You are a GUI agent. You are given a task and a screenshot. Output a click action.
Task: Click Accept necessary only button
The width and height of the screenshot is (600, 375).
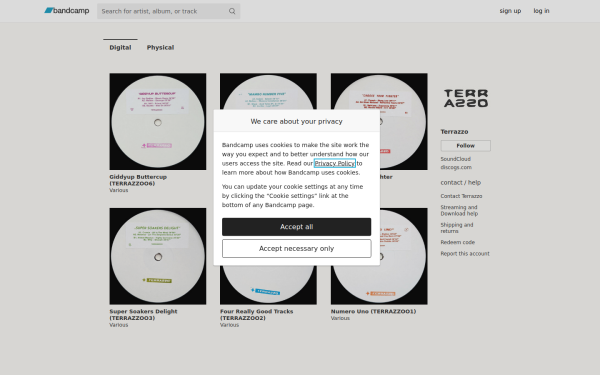[x=296, y=249]
